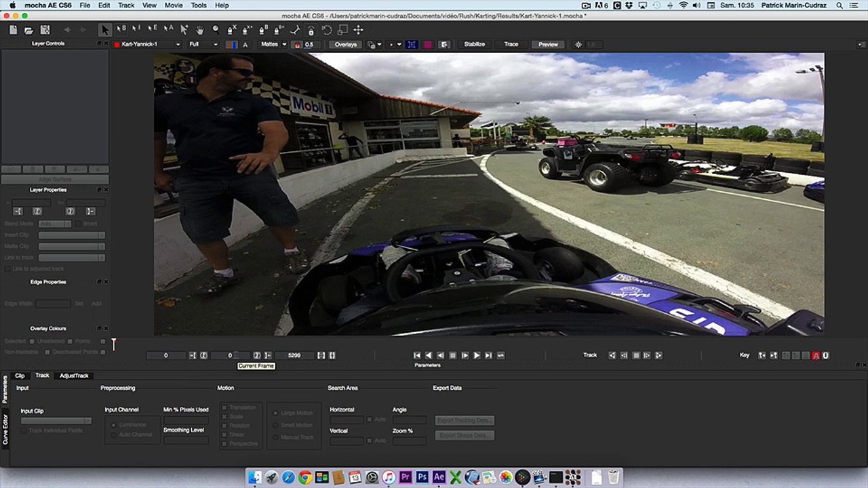Toggle the Preview button
Image resolution: width=868 pixels, height=488 pixels.
[x=548, y=45]
